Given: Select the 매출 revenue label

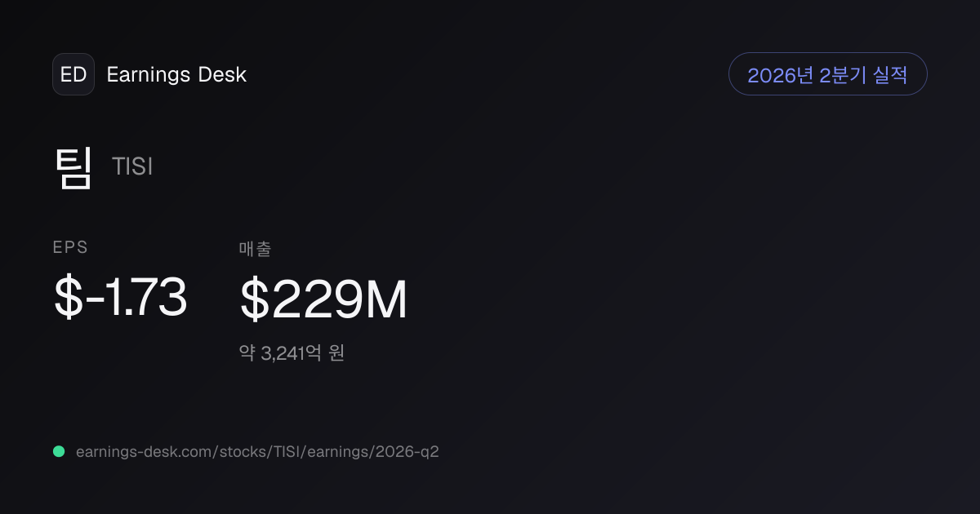Looking at the screenshot, I should tap(255, 248).
